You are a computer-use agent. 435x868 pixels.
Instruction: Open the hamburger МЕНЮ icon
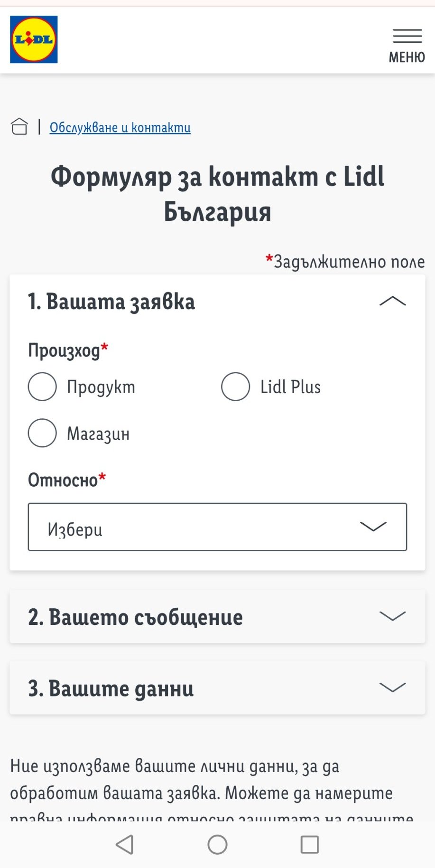tap(407, 36)
